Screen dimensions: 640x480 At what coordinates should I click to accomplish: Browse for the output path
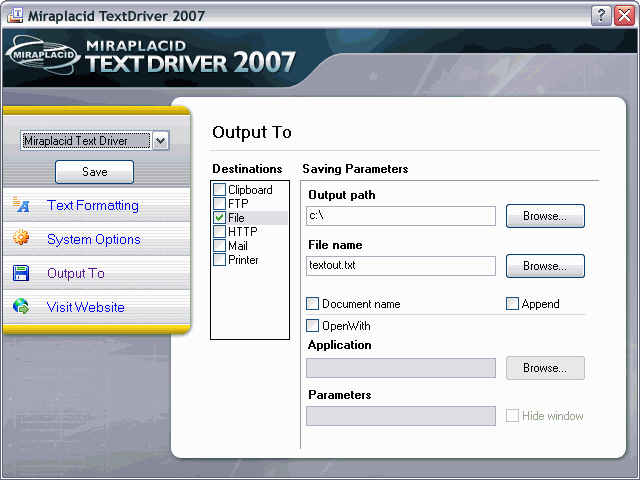[x=545, y=216]
